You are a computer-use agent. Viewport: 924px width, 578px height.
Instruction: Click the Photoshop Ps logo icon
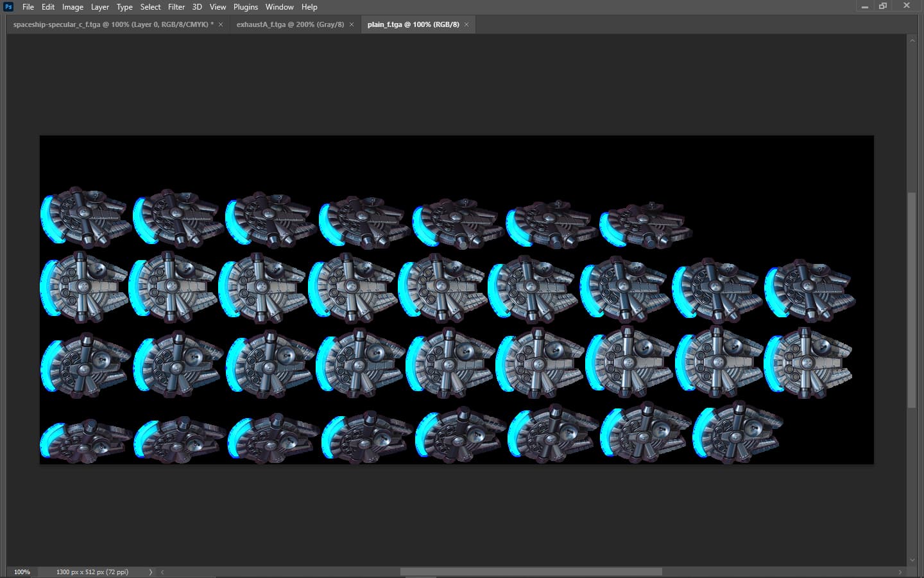tap(8, 7)
